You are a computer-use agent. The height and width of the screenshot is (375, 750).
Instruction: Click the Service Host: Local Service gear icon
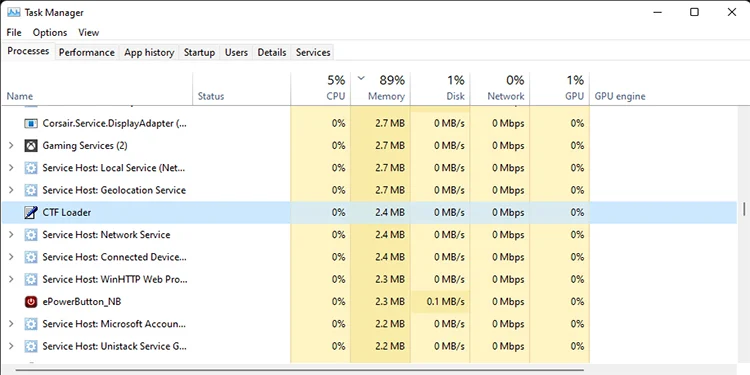(31, 168)
